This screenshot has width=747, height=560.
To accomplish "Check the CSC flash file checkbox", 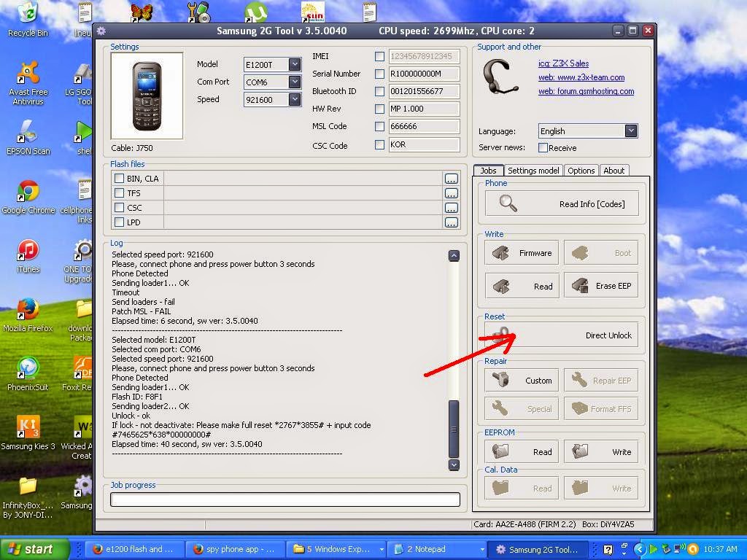I will click(119, 208).
